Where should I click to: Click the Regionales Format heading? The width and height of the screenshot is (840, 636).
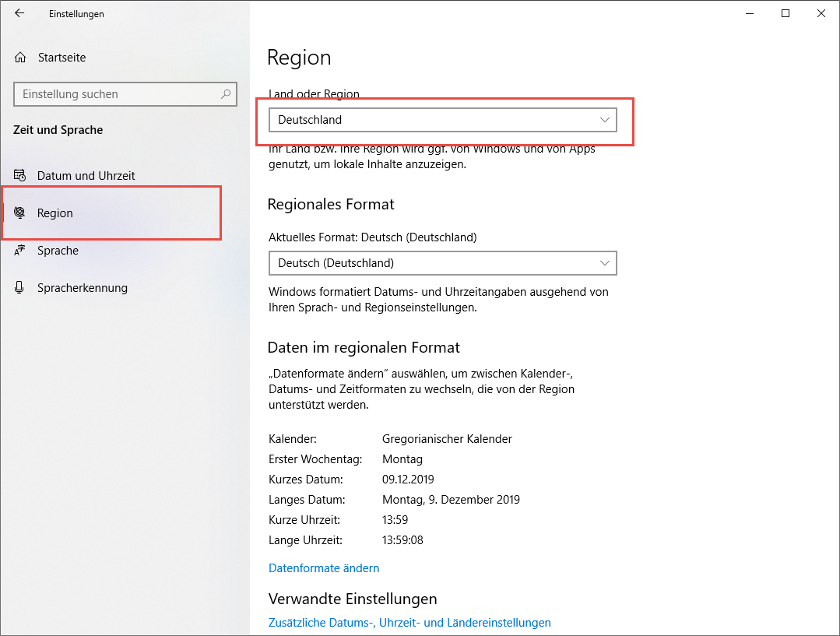[331, 204]
